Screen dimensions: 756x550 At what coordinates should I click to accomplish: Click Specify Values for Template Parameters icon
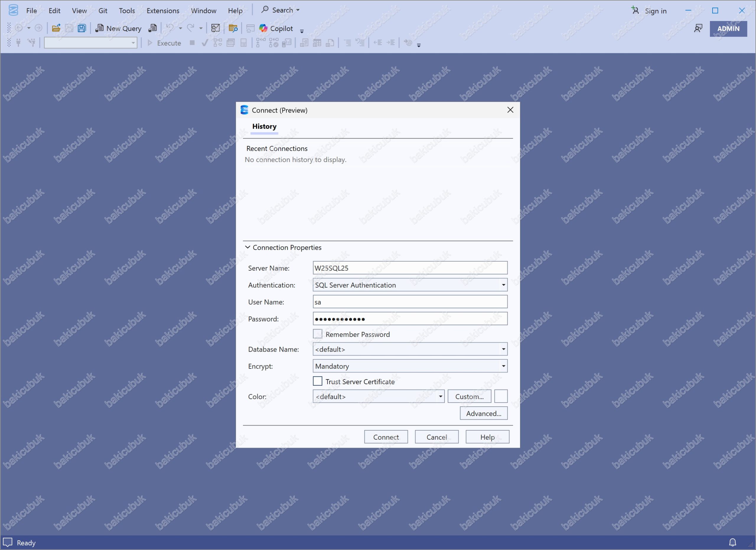408,43
